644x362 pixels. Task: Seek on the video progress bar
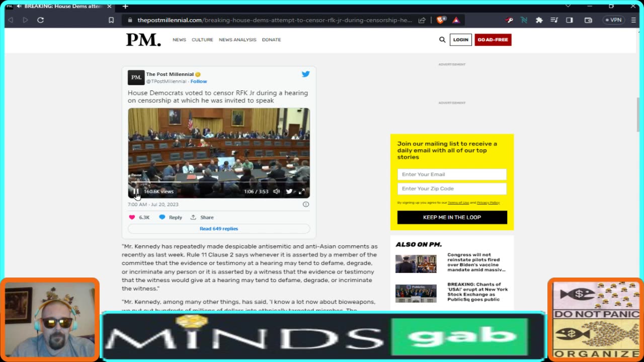(x=218, y=183)
